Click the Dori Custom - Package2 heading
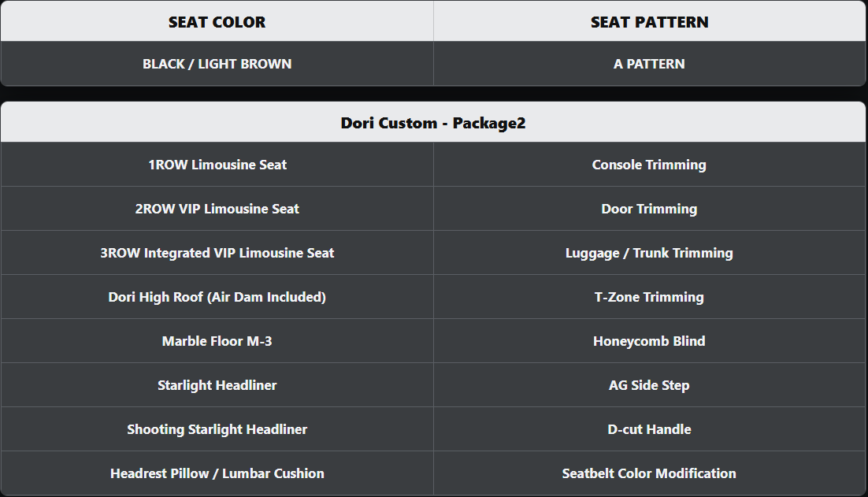The width and height of the screenshot is (868, 497). tap(433, 123)
